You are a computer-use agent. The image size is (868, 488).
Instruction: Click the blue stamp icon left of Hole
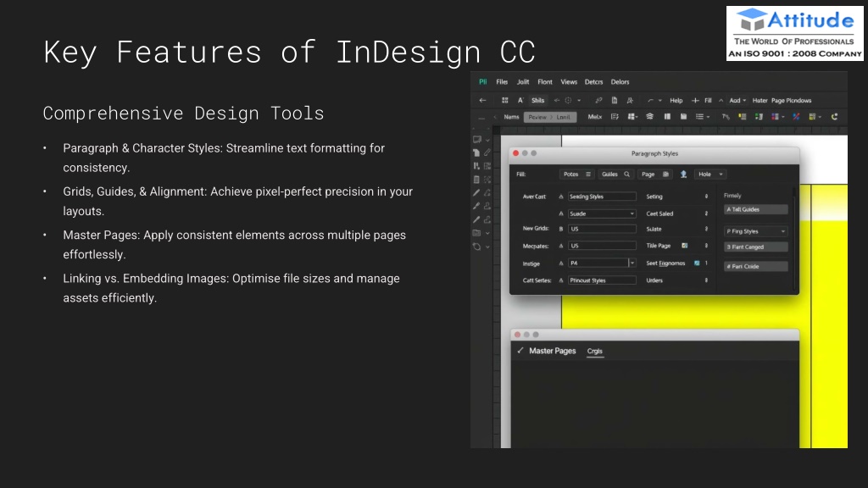pyautogui.click(x=684, y=175)
